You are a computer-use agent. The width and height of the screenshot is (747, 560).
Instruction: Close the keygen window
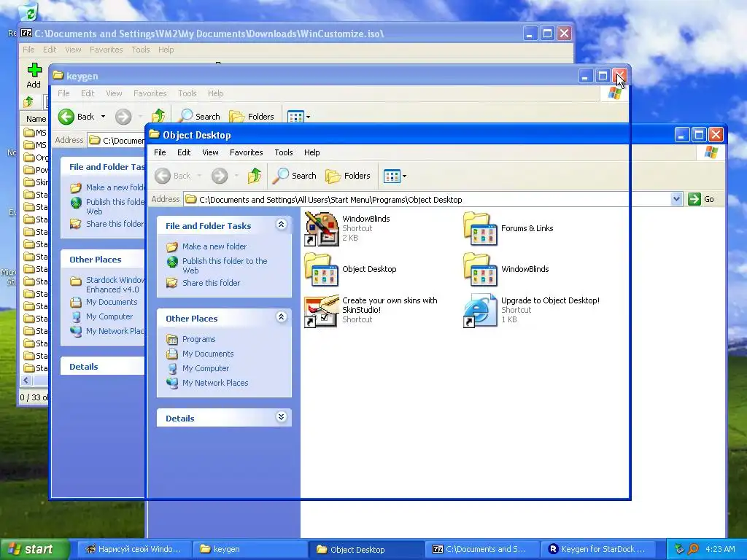[x=619, y=76]
